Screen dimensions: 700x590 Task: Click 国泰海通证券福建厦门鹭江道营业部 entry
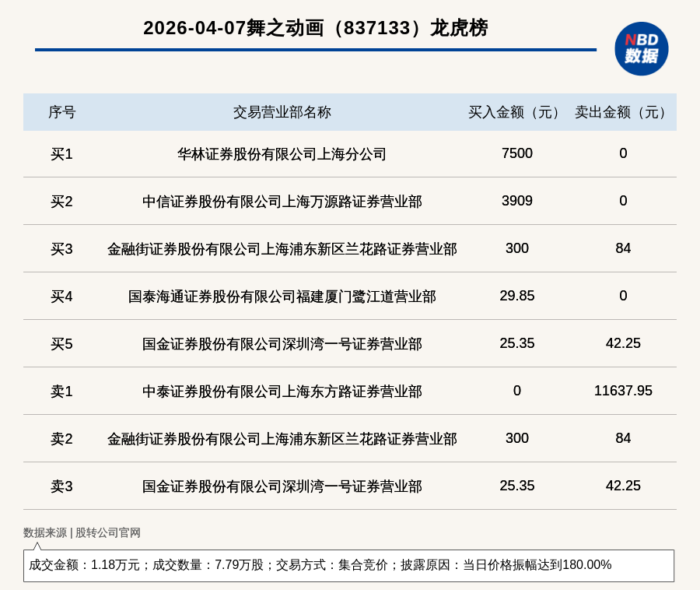click(282, 297)
